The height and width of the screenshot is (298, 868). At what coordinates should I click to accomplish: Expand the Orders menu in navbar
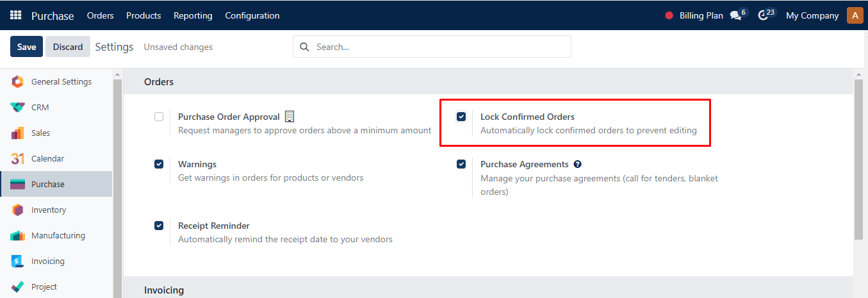tap(100, 15)
